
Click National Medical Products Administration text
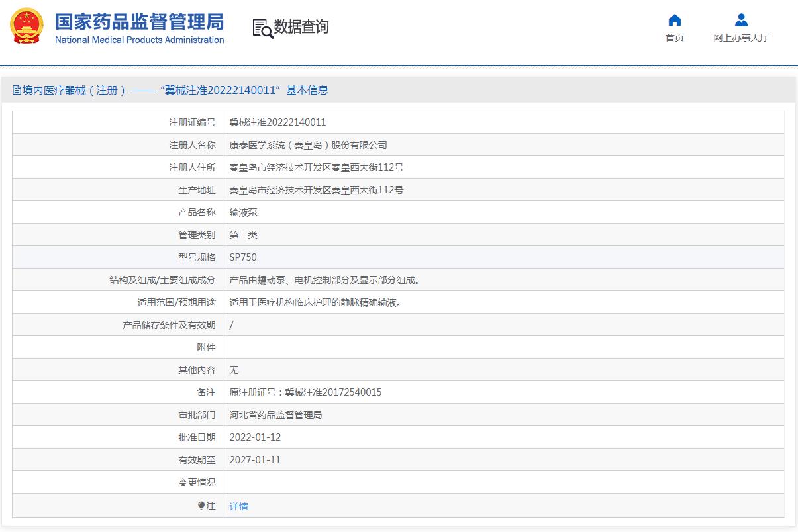pyautogui.click(x=139, y=40)
